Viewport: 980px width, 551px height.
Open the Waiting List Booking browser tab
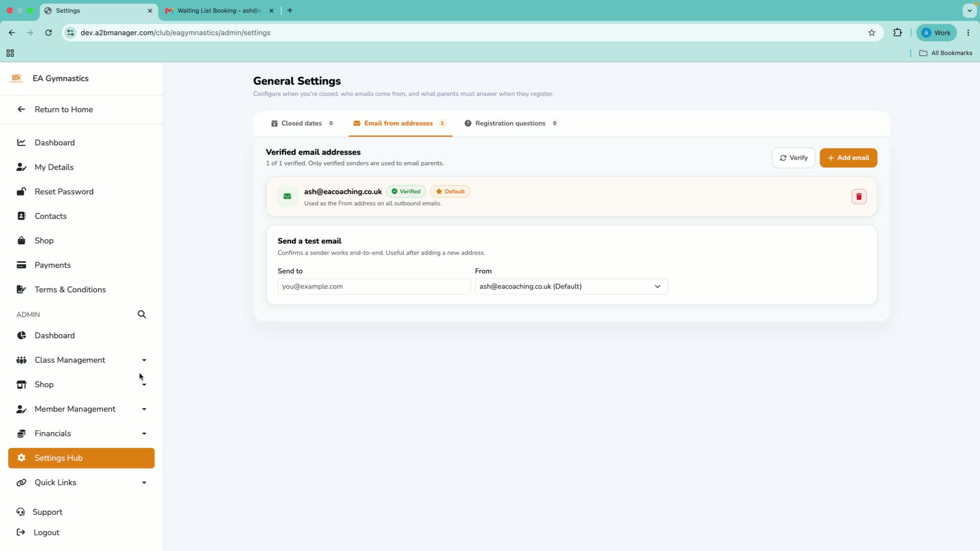coord(219,11)
